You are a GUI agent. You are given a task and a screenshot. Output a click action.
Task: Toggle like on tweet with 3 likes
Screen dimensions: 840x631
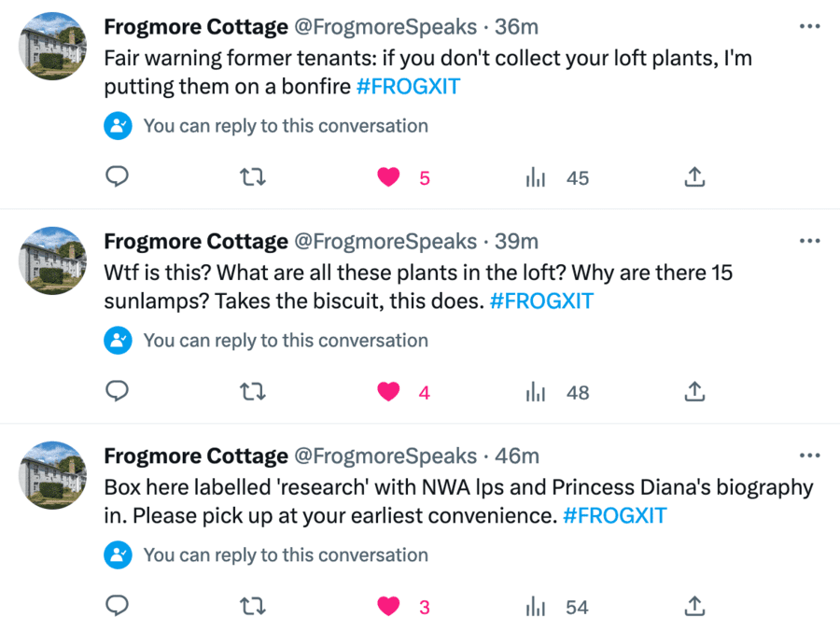click(x=388, y=607)
